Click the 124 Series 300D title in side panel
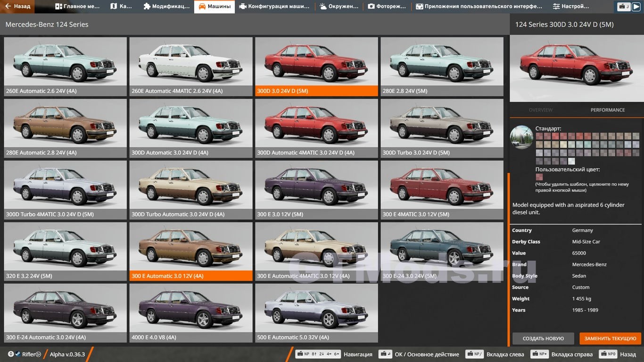 point(564,25)
